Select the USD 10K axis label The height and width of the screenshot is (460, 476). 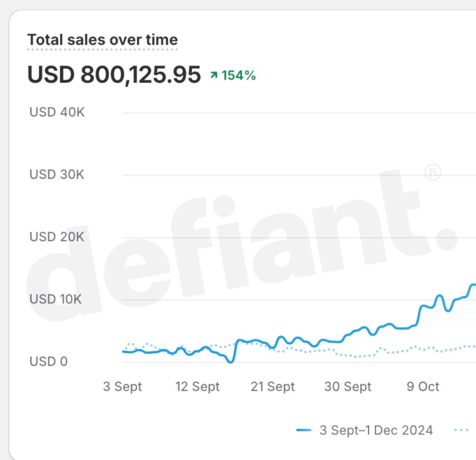click(56, 299)
